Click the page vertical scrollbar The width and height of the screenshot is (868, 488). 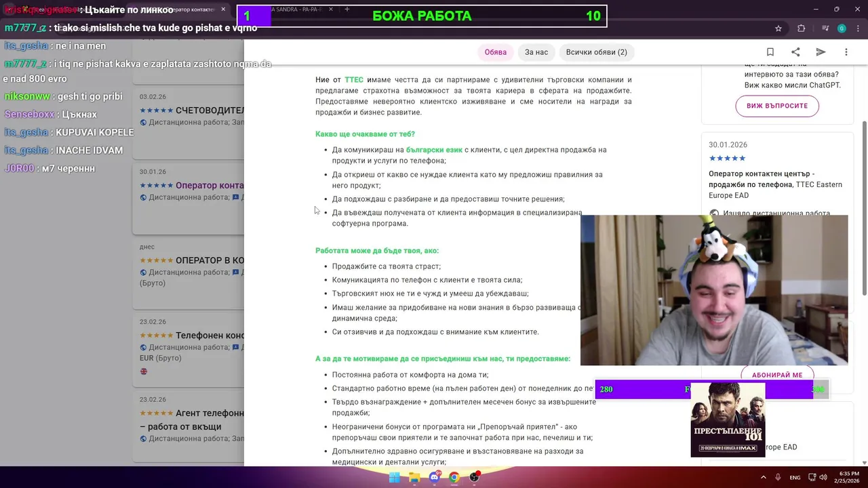point(864,208)
